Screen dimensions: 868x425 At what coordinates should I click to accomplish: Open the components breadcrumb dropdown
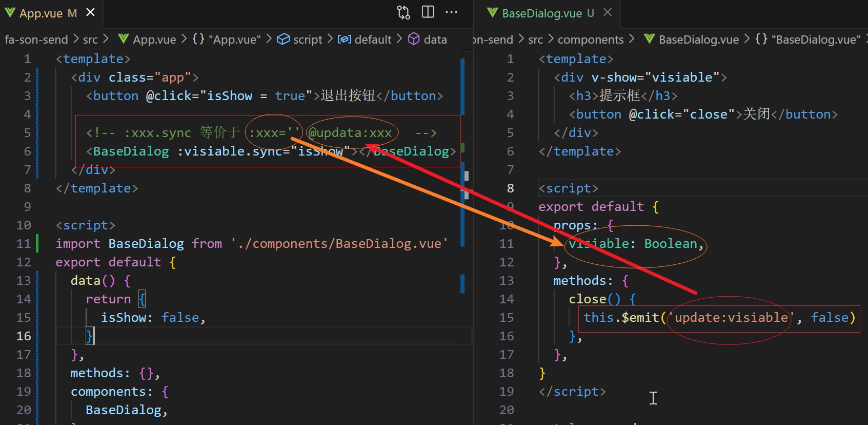tap(590, 40)
